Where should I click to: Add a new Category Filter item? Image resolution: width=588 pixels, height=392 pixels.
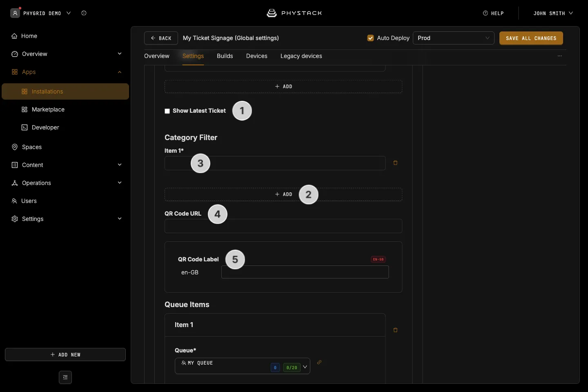click(283, 194)
